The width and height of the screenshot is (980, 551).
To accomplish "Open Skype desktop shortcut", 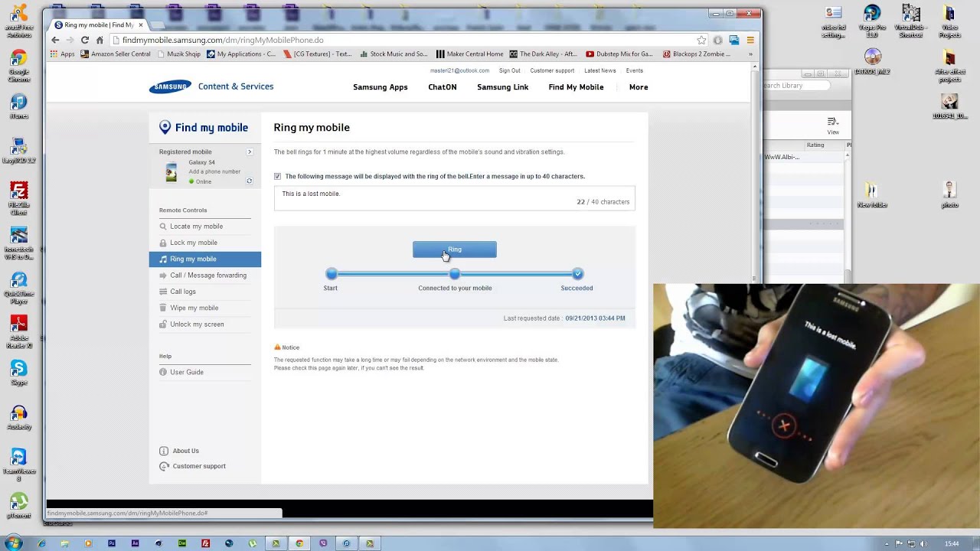I will (x=19, y=373).
